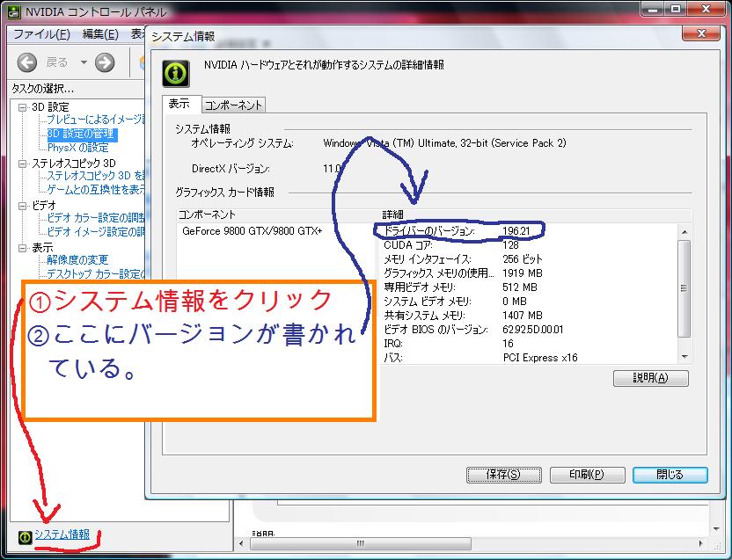Click the details list vertical scrollbar thumb

pyautogui.click(x=684, y=288)
